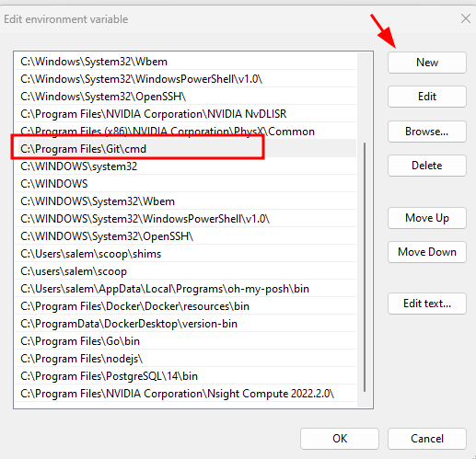
Task: Cancel the environment variable dialog
Action: pyautogui.click(x=427, y=439)
